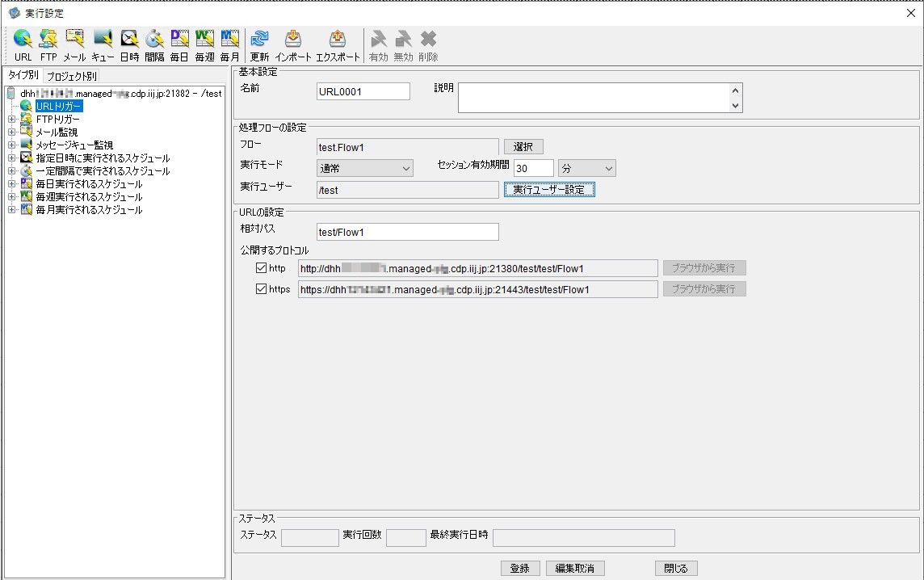The image size is (924, 580).
Task: Click the 間隔 interval schedule icon
Action: point(154,39)
